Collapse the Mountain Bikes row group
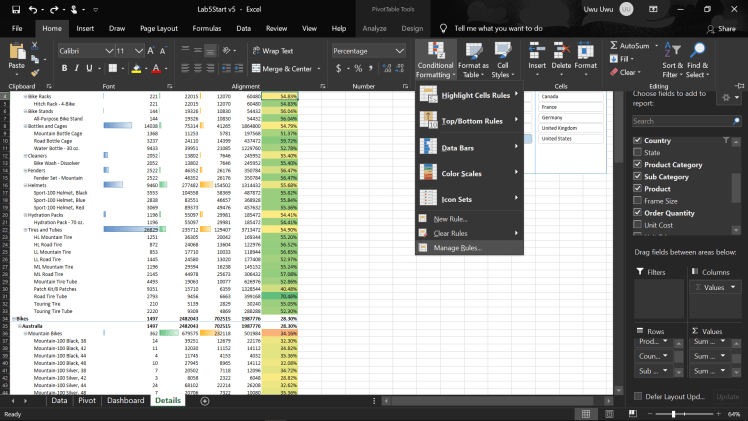Viewport: 748px width, 421px height. click(x=27, y=333)
